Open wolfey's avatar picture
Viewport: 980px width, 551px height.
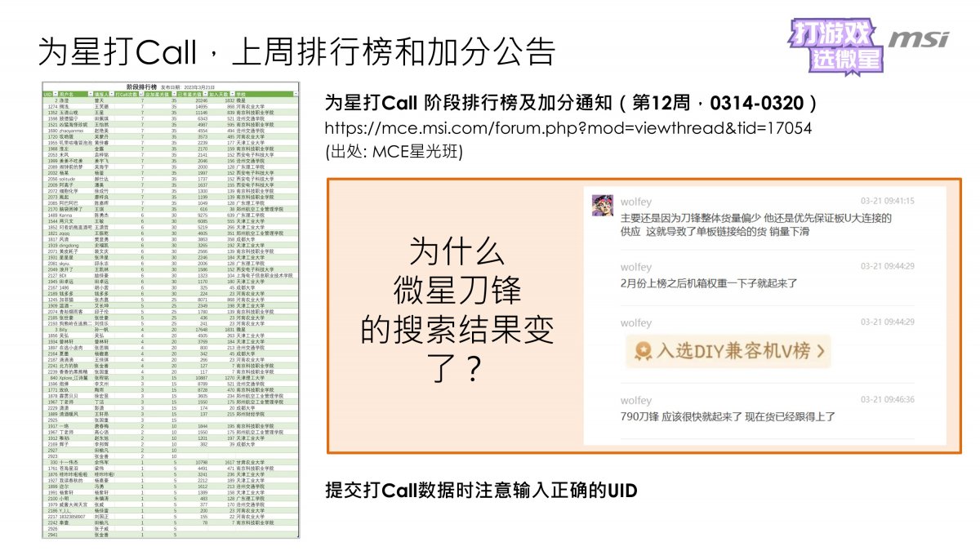603,206
